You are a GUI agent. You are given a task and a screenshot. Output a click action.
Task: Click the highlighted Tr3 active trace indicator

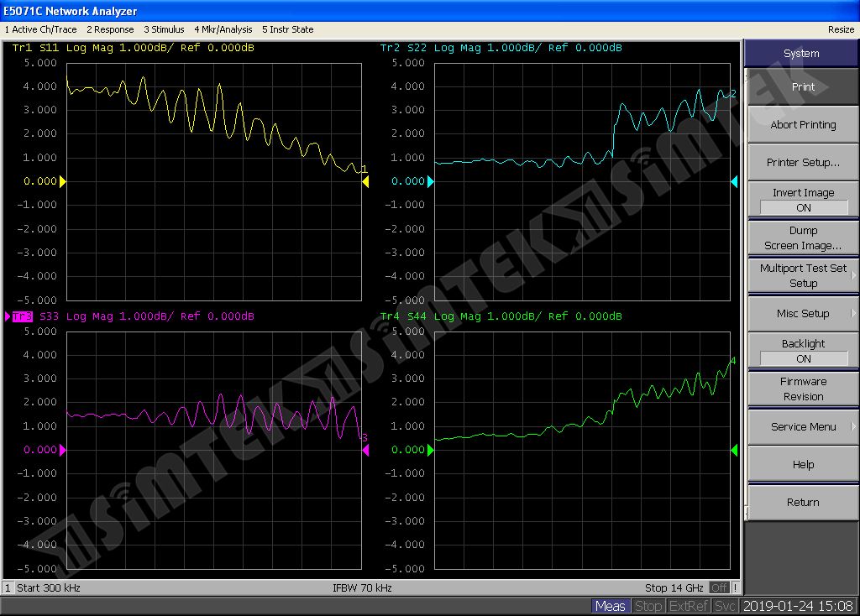coord(22,316)
